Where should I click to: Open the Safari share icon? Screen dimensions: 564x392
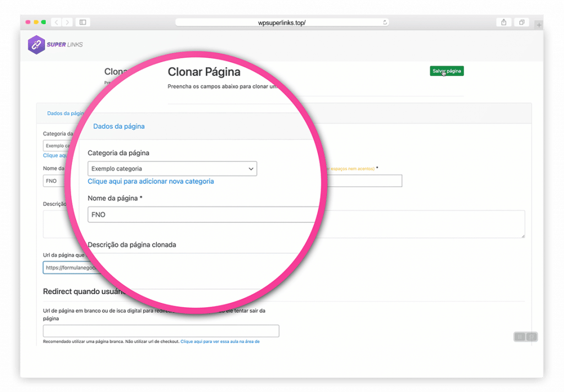click(x=503, y=23)
